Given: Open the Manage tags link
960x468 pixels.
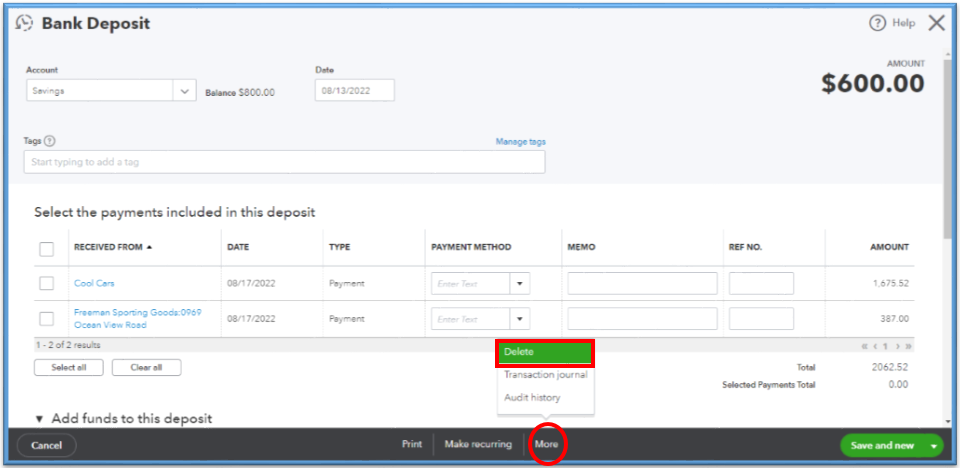Looking at the screenshot, I should click(520, 142).
